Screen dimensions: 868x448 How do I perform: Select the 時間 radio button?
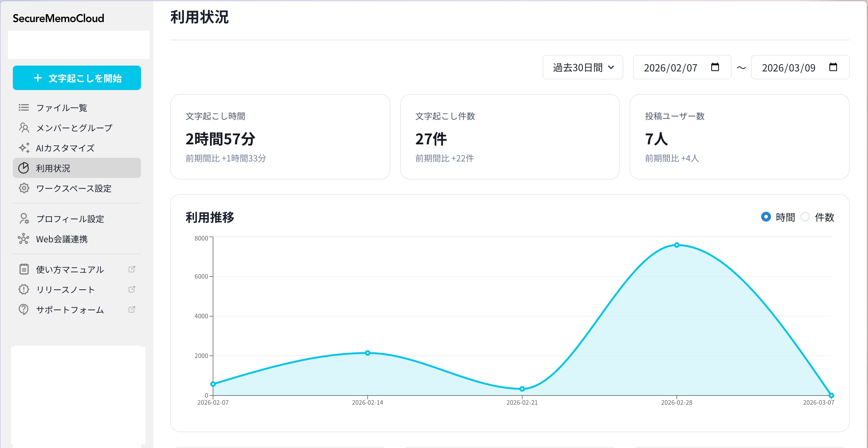point(767,217)
